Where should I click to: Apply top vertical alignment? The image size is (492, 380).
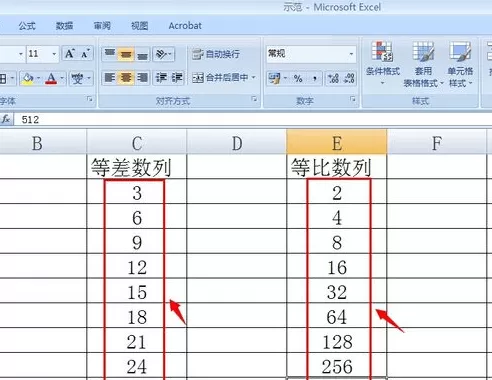coord(110,54)
